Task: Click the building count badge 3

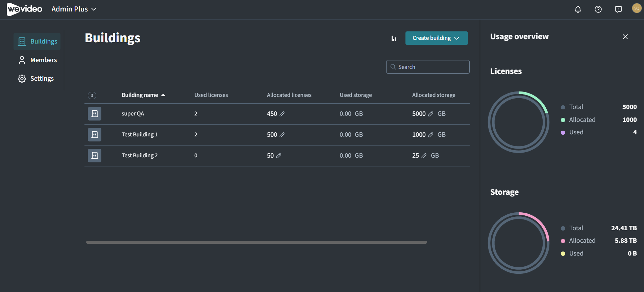Action: (92, 96)
